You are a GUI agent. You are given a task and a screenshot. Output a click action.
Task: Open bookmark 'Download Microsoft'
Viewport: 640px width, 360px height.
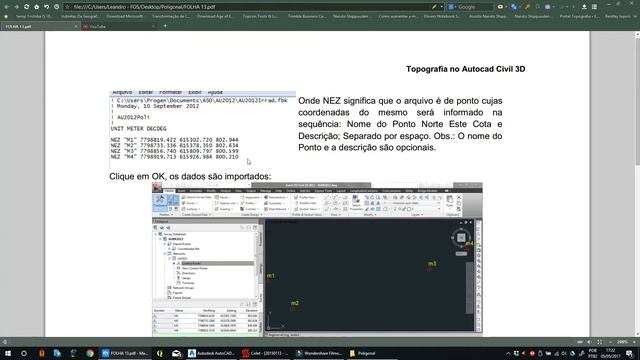(124, 16)
